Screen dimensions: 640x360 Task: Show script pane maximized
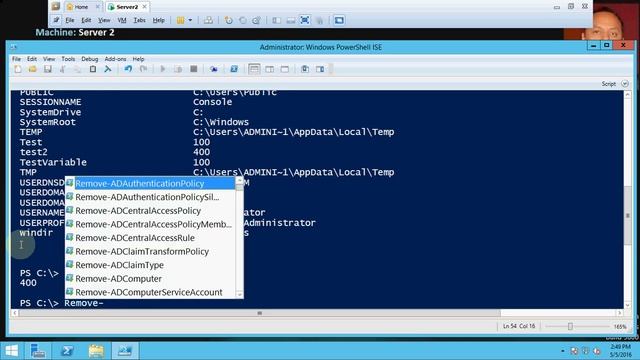tap(284, 69)
